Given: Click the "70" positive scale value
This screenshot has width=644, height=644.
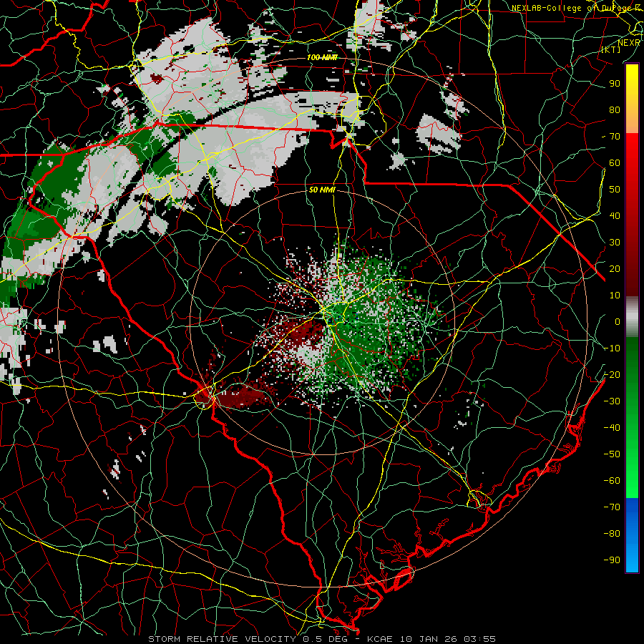Looking at the screenshot, I should 615,137.
